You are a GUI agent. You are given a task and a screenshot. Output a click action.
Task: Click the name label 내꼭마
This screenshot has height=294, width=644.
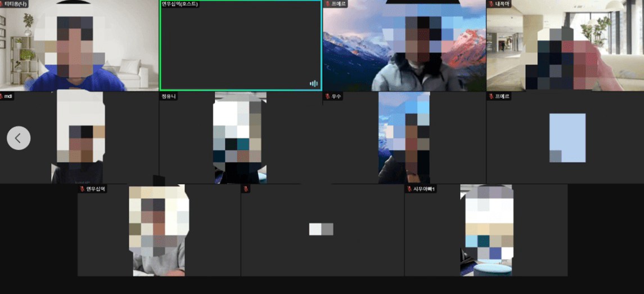[x=502, y=4]
